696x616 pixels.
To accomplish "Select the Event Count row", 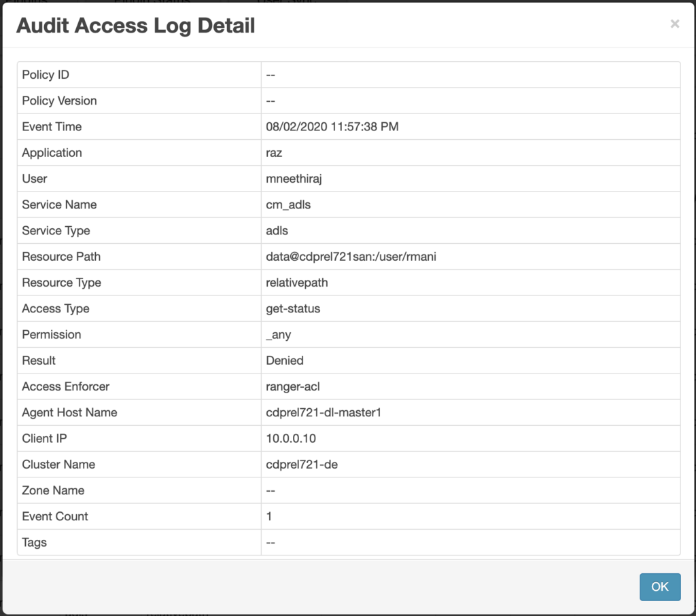I will (x=136, y=516).
